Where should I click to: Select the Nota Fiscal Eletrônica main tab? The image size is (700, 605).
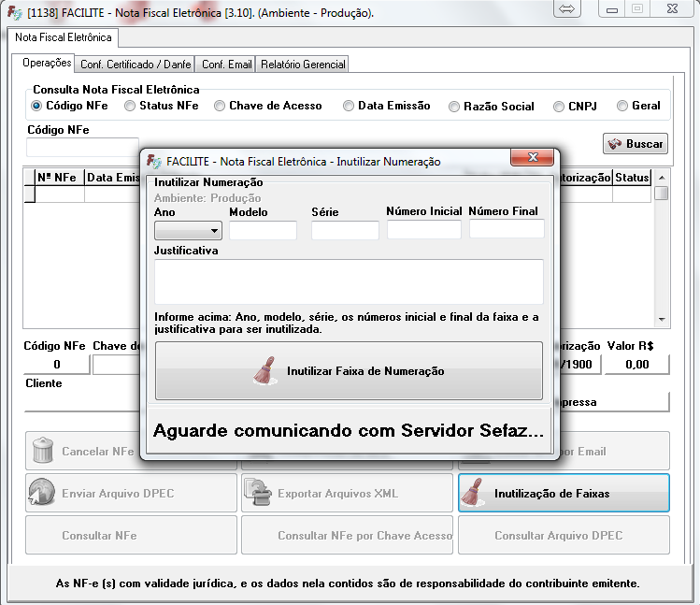click(x=63, y=37)
